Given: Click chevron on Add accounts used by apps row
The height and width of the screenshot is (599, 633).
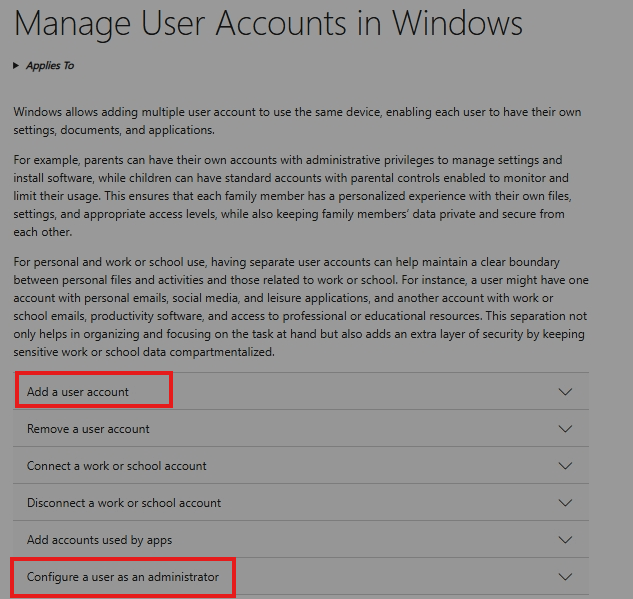Looking at the screenshot, I should pyautogui.click(x=565, y=540).
